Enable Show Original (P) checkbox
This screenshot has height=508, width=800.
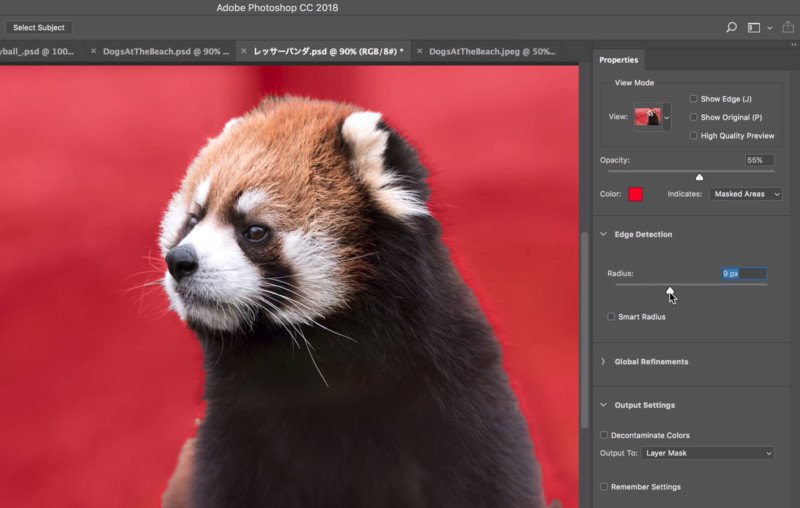(693, 117)
